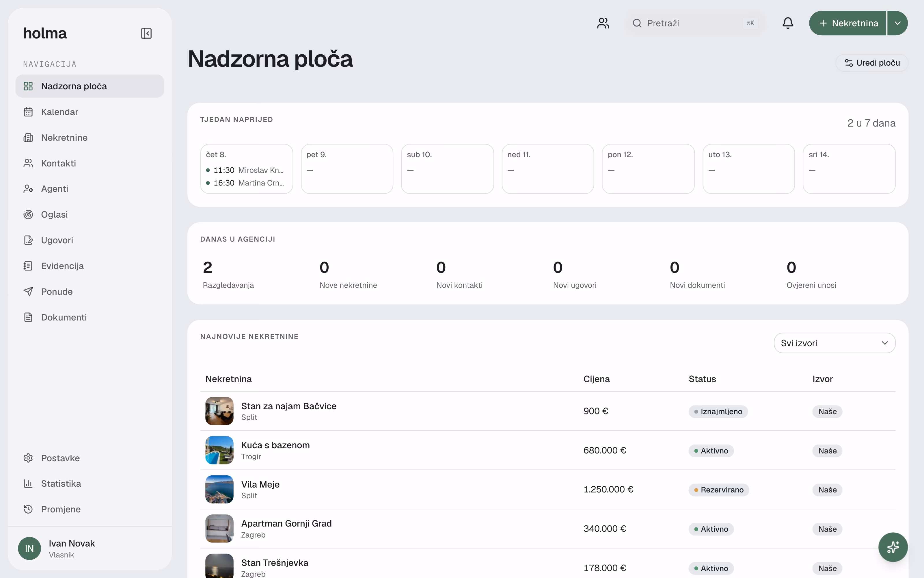Open the contacts people icon in top bar

click(603, 23)
